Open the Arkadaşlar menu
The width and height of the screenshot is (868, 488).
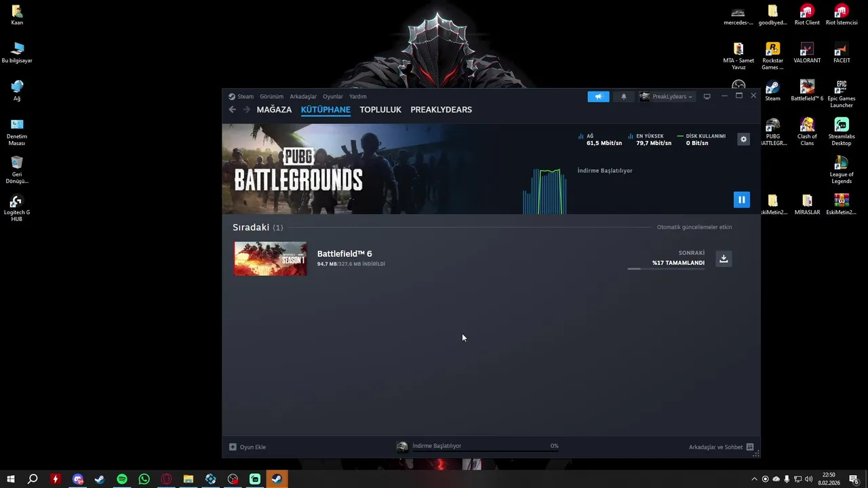pyautogui.click(x=303, y=96)
